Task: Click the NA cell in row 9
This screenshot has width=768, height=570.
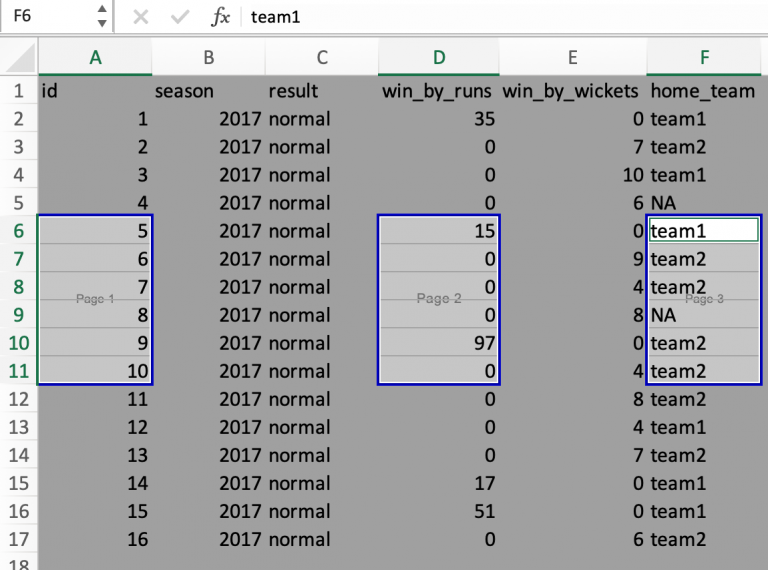Action: 704,315
